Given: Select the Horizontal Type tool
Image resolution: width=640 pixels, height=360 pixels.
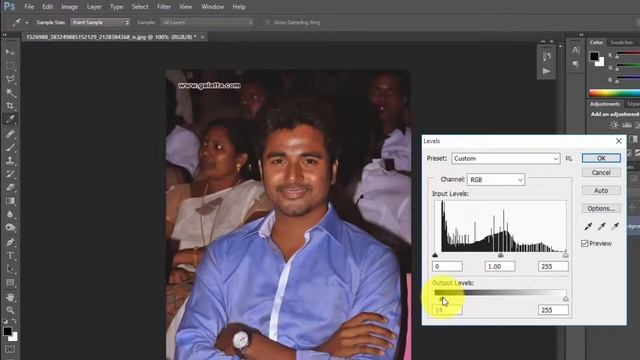Looking at the screenshot, I should click(10, 256).
